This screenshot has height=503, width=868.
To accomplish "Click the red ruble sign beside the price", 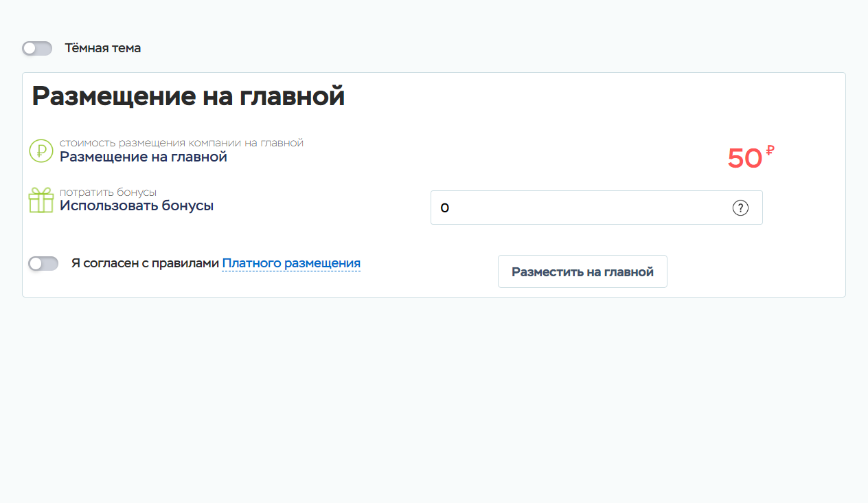I will 770,150.
